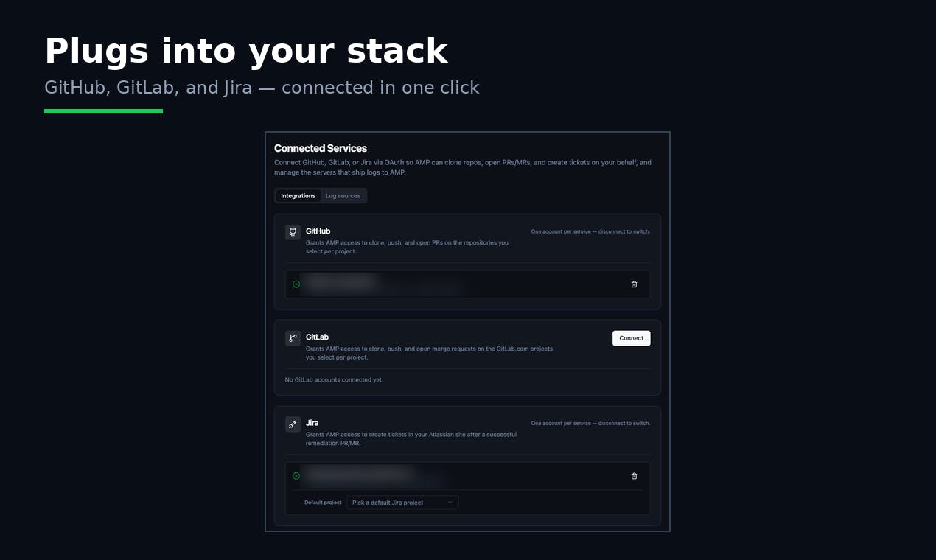Screen dimensions: 936x560
Task: Connect a GitLab account
Action: (x=631, y=338)
